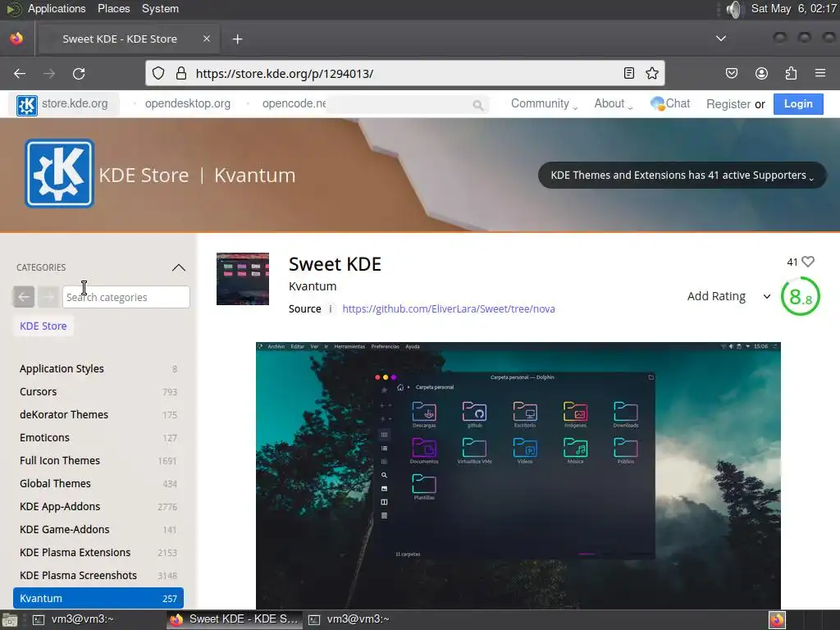Expand the active Supporters dropdown banner
This screenshot has height=630, width=840.
pyautogui.click(x=682, y=176)
